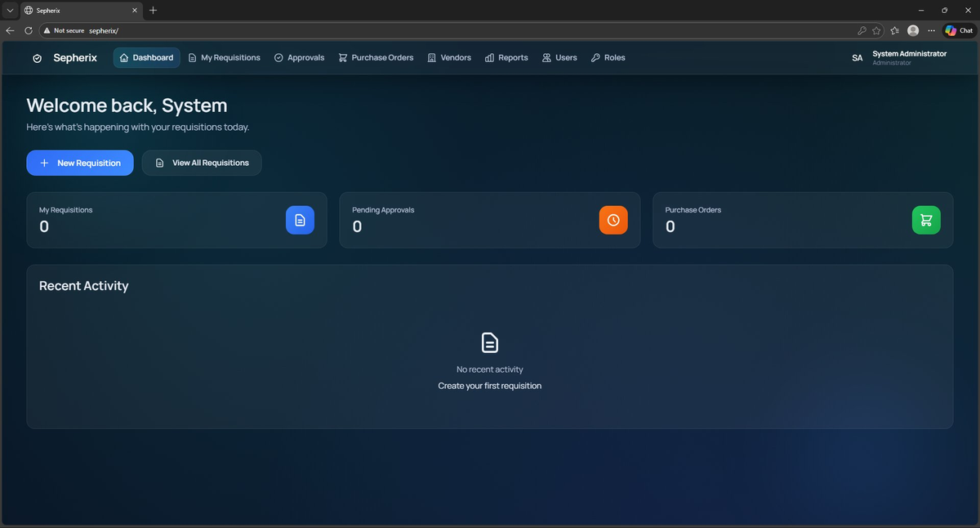Open the browser three-dot menu
The height and width of the screenshot is (528, 980).
click(931, 30)
